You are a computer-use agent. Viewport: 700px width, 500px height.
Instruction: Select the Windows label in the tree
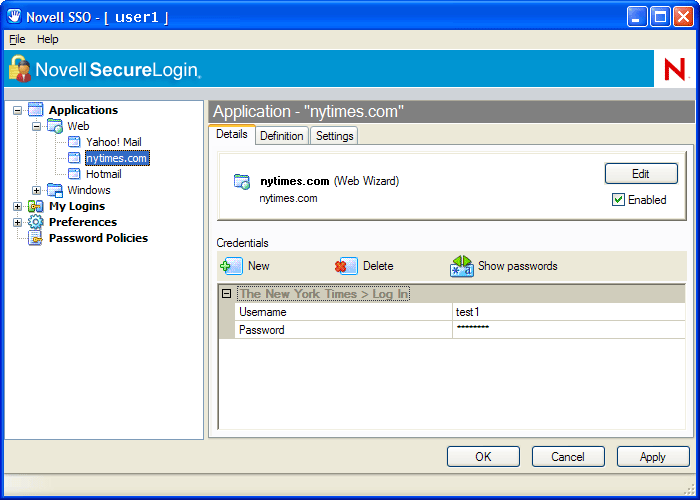tap(89, 190)
